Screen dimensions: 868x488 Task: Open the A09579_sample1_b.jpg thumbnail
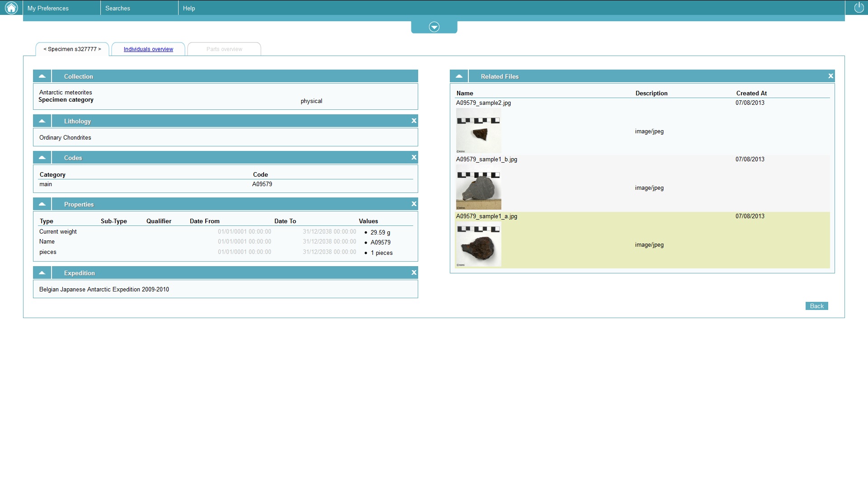478,187
